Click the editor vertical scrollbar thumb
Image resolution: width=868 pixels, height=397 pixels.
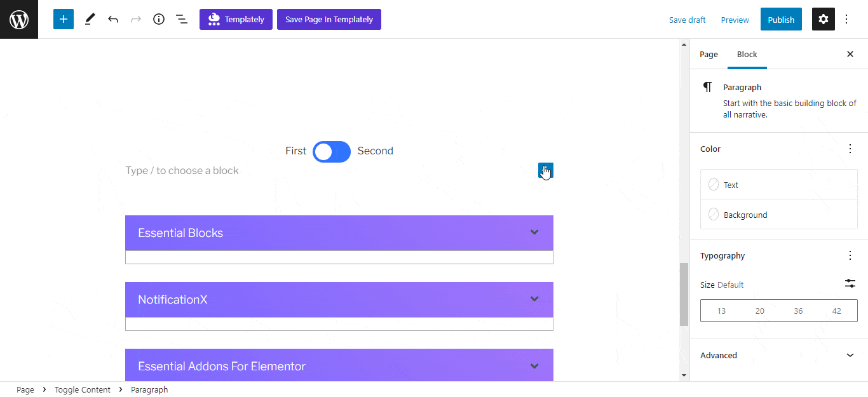tap(684, 294)
